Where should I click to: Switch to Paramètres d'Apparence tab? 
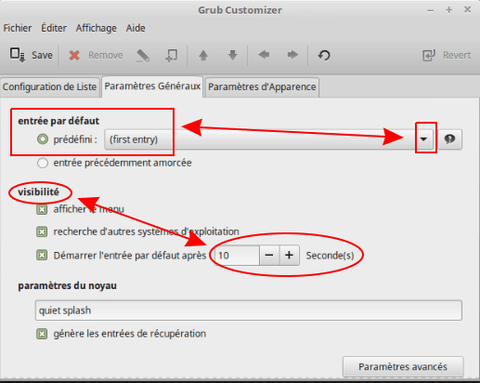[x=262, y=87]
